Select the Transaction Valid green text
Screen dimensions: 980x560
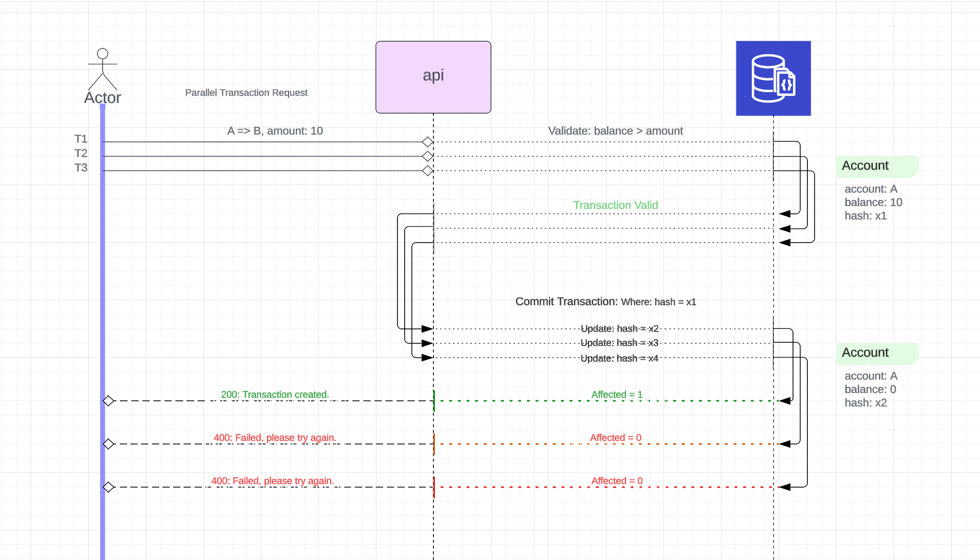[x=615, y=205]
